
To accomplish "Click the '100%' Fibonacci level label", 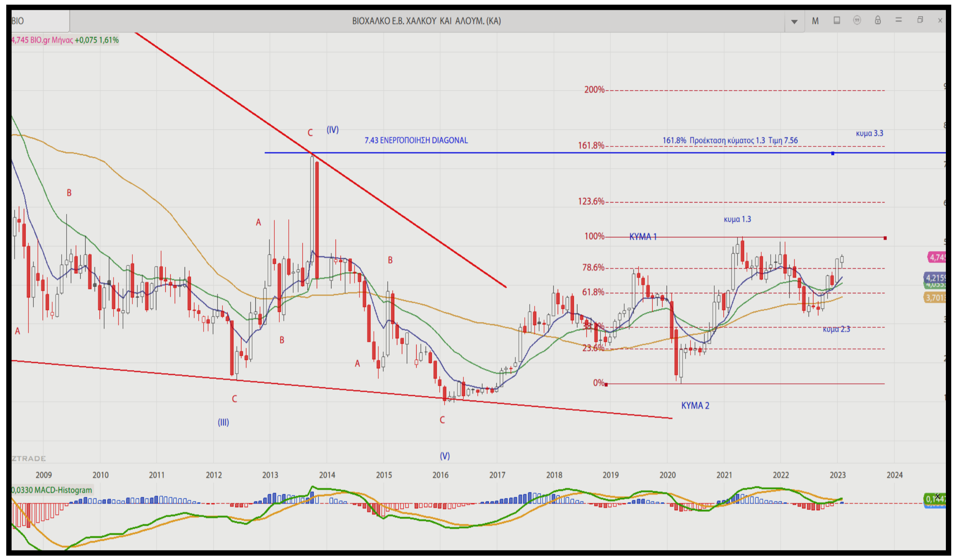I will pyautogui.click(x=594, y=236).
